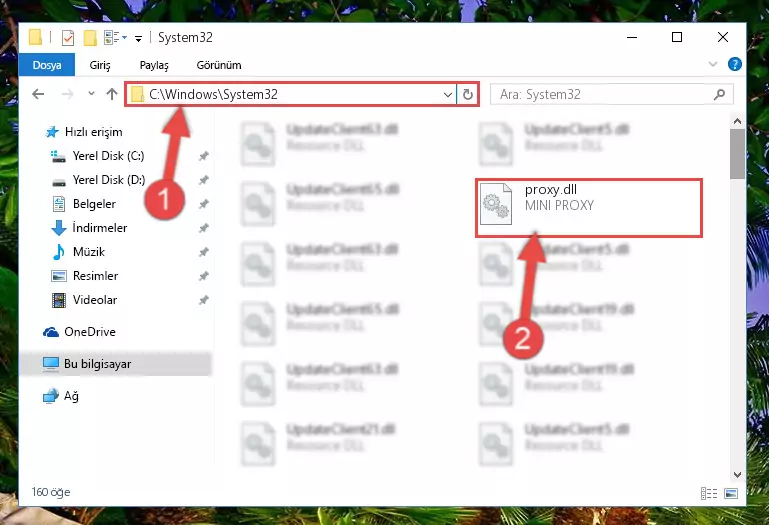Switch to large icons view in status bar

tap(731, 493)
